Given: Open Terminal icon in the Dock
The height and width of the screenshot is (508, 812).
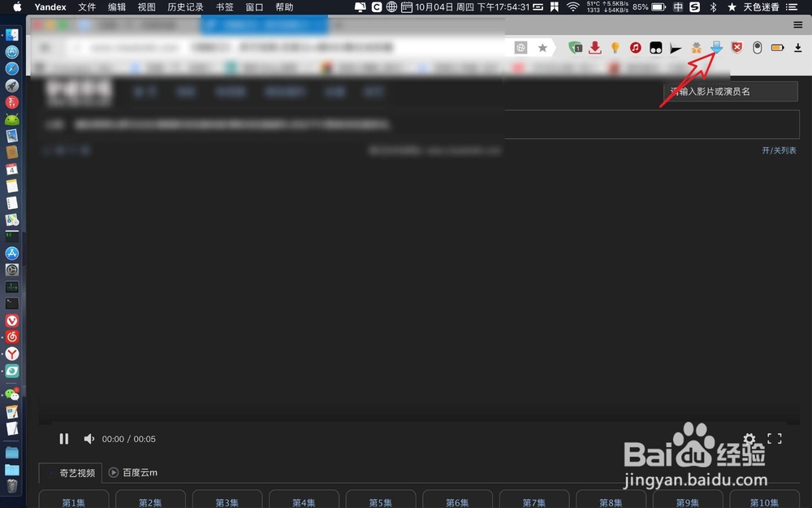Looking at the screenshot, I should pyautogui.click(x=12, y=303).
